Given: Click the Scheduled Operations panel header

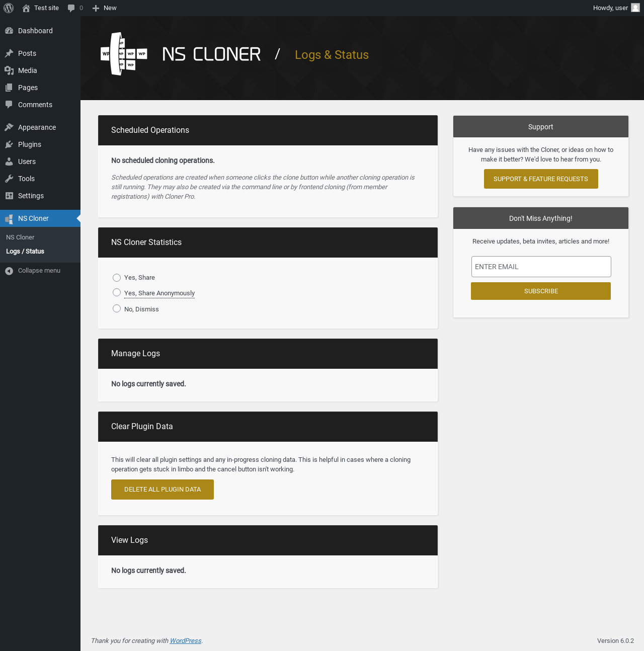Looking at the screenshot, I should coord(268,130).
